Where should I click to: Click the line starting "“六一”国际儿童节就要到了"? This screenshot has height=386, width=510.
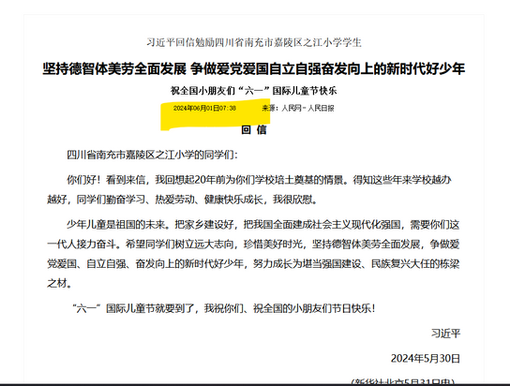pos(224,308)
